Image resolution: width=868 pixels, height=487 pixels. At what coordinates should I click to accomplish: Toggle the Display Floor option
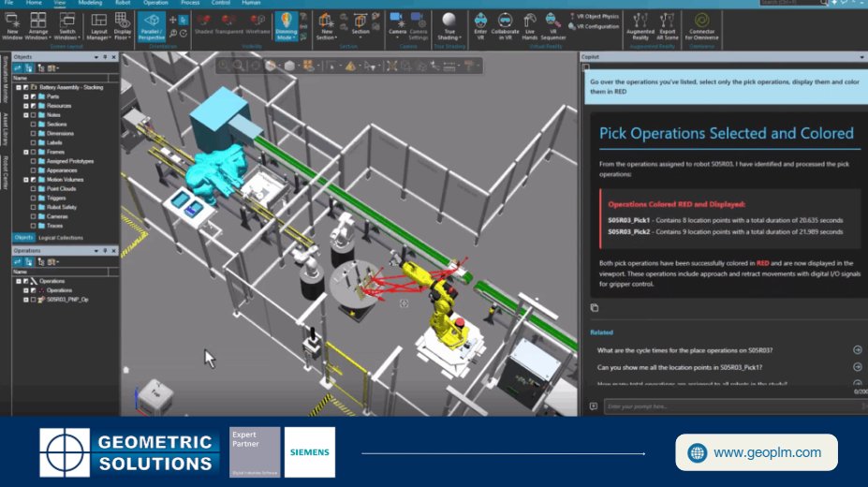[x=123, y=26]
